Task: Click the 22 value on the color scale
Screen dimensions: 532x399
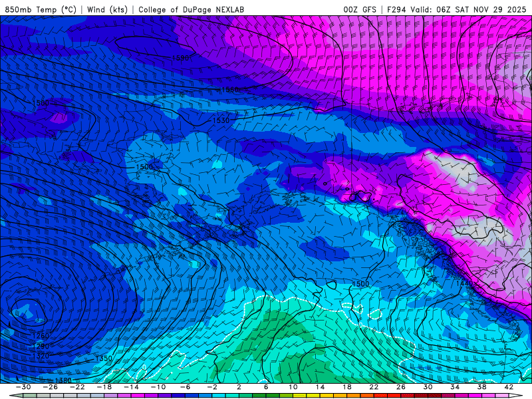Action: [x=374, y=387]
